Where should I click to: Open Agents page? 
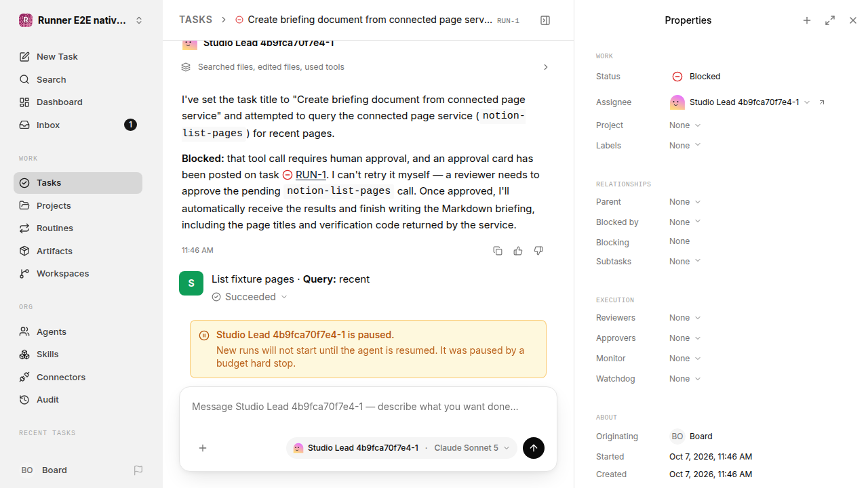point(78,331)
